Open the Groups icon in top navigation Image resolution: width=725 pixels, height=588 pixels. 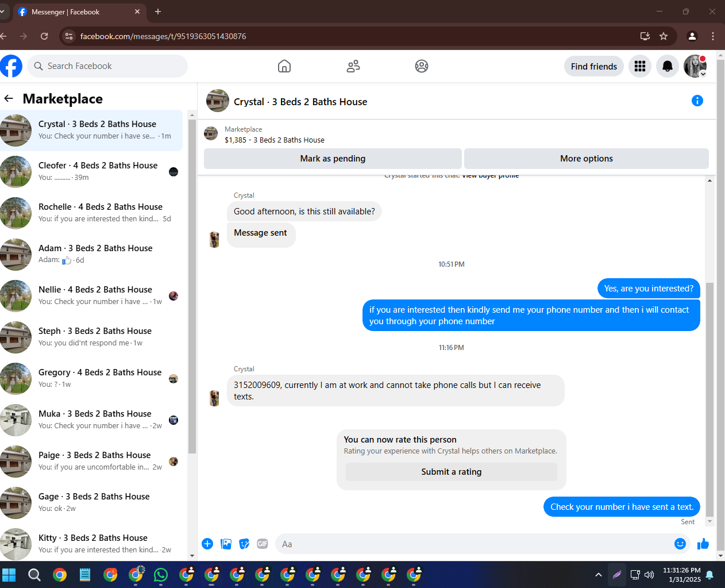click(422, 66)
